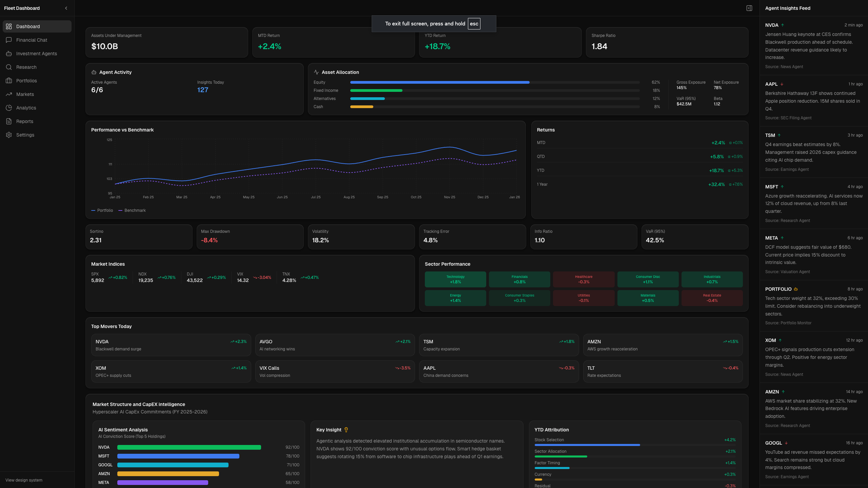Click the Real Estate sector tile
The width and height of the screenshot is (868, 488).
point(712,298)
